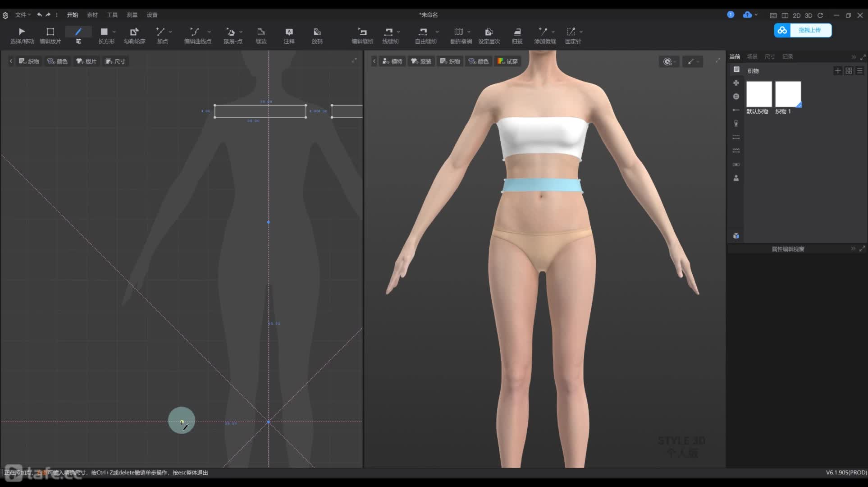This screenshot has height=487, width=868.
Task: Switch to the 记录 record panel tab
Action: [788, 56]
